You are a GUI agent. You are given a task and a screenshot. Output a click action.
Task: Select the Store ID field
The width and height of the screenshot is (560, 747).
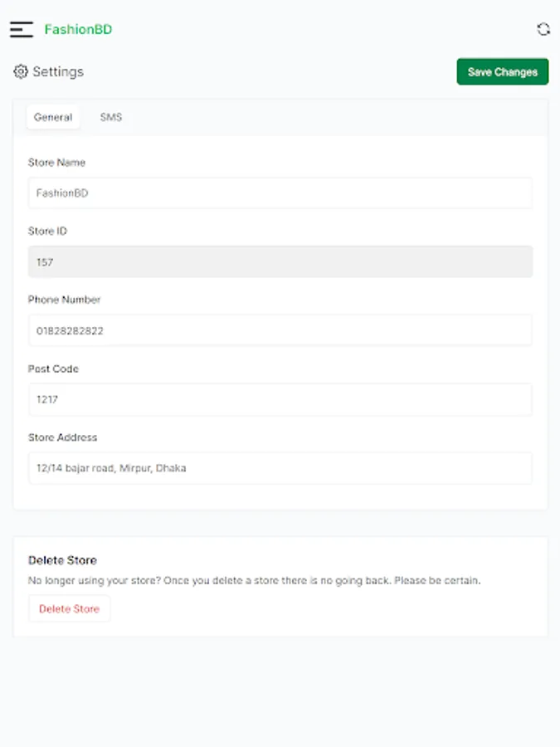coord(280,261)
